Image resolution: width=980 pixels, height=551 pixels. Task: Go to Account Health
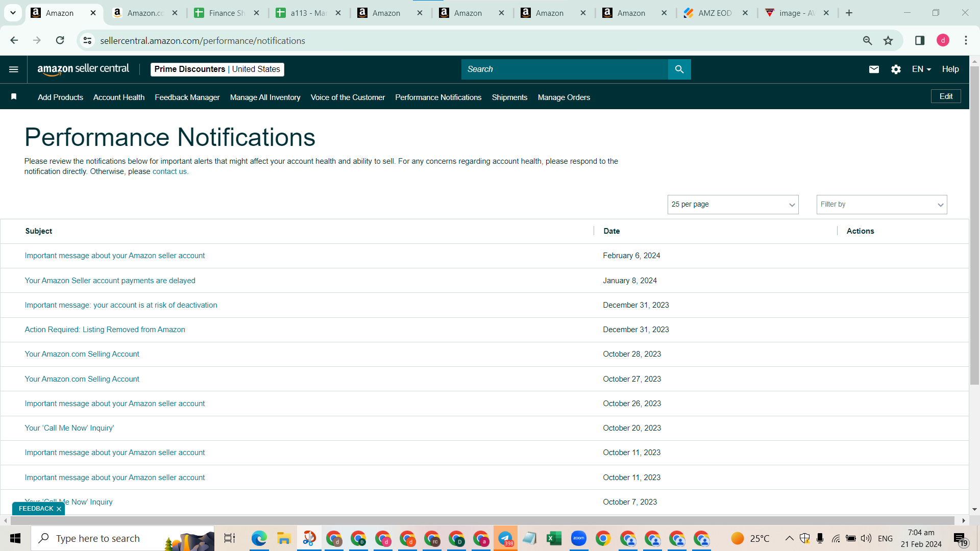(119, 97)
